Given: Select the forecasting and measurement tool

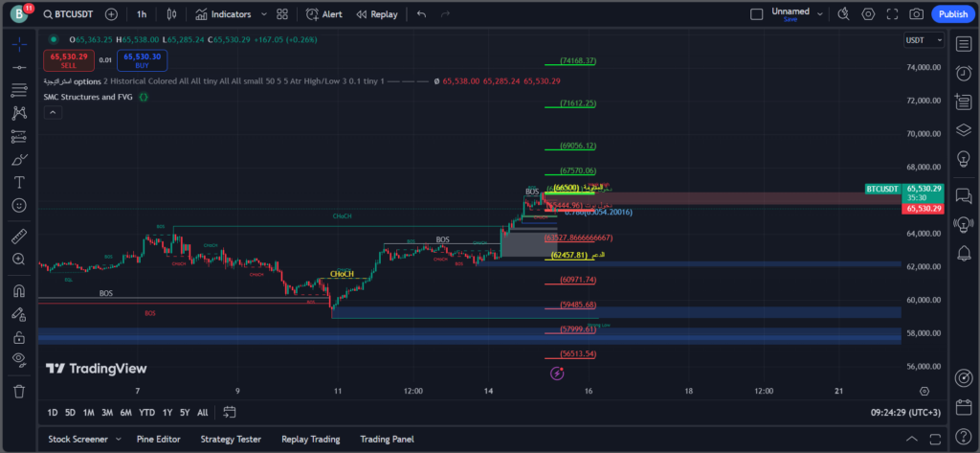Looking at the screenshot, I should 19,136.
